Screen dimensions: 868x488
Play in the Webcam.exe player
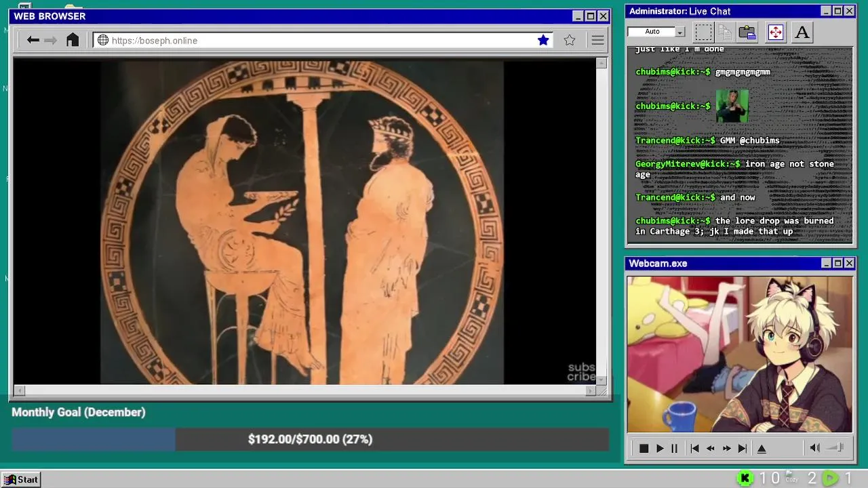coord(659,448)
